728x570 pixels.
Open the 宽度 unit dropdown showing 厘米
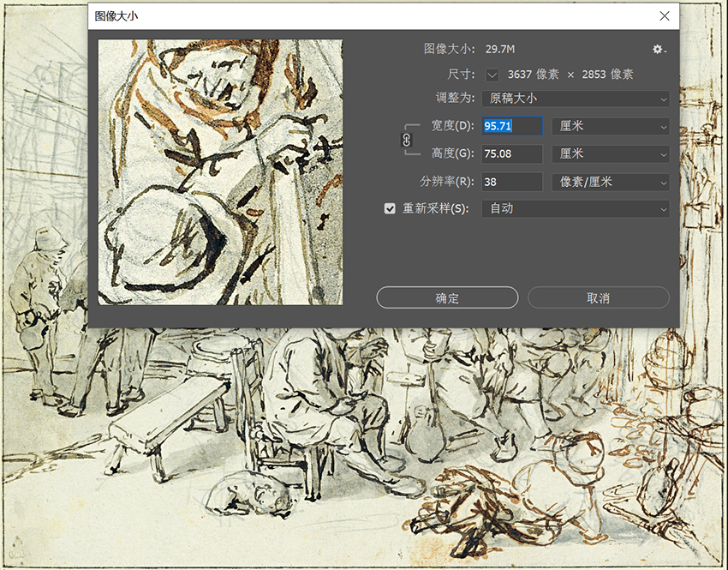tap(611, 126)
